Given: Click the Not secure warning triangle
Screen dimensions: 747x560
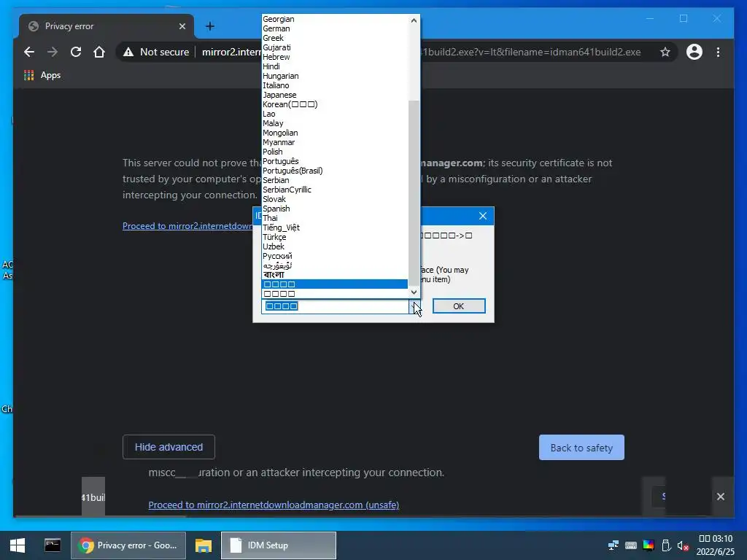Looking at the screenshot, I should (x=128, y=52).
